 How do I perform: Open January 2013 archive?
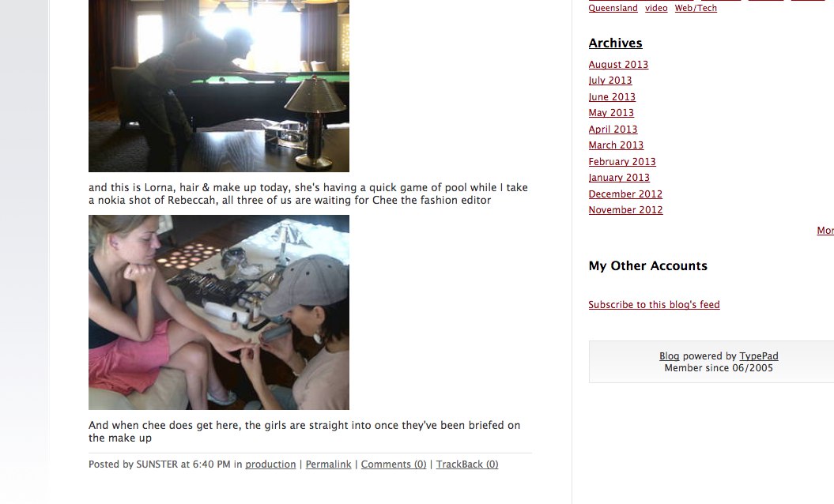[x=619, y=178]
